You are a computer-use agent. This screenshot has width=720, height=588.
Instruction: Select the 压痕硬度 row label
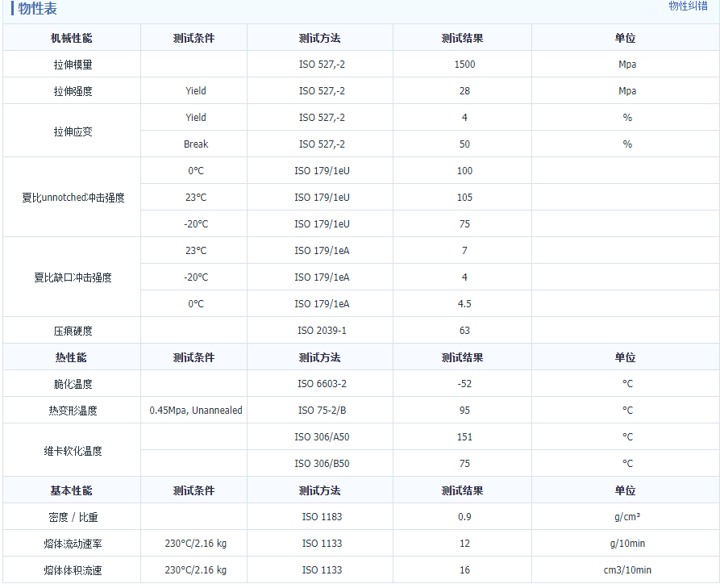[73, 331]
